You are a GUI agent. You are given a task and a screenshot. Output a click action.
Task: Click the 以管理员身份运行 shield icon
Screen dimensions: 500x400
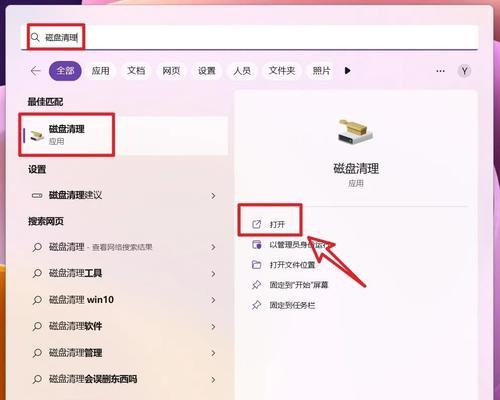coord(257,245)
